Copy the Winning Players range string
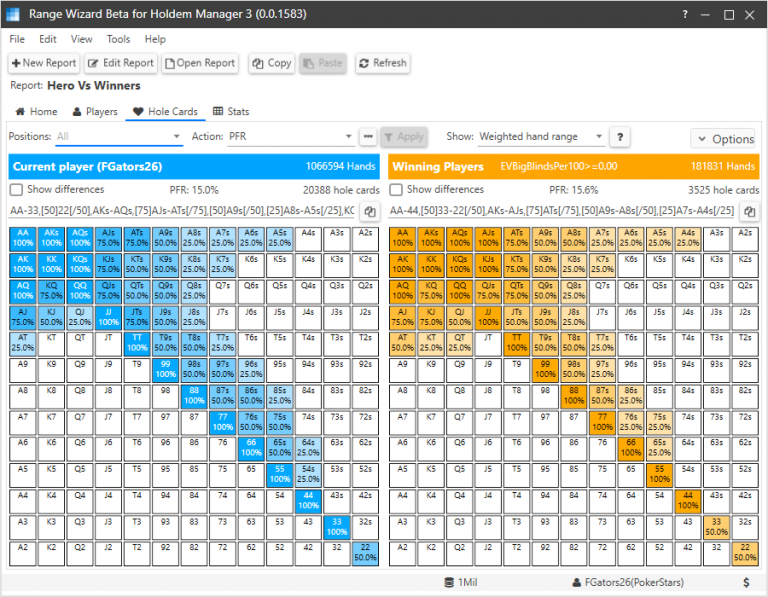Screen dimensions: 768x597 (x=749, y=212)
